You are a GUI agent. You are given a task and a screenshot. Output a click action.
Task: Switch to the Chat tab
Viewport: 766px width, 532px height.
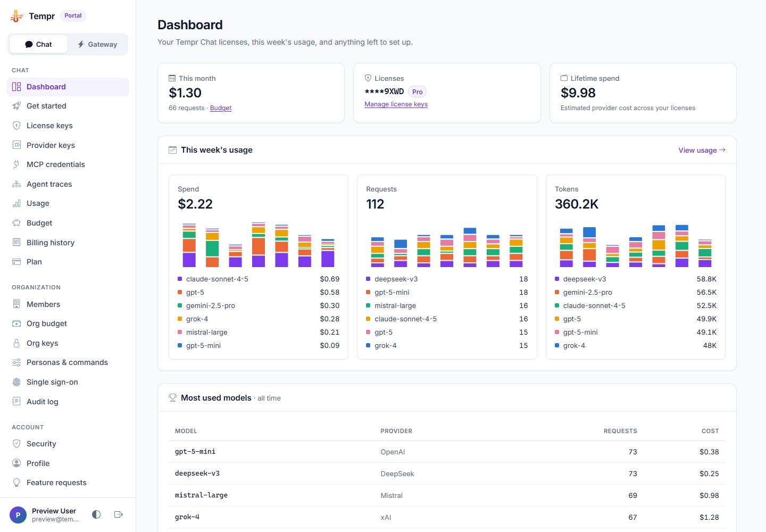[x=38, y=44]
